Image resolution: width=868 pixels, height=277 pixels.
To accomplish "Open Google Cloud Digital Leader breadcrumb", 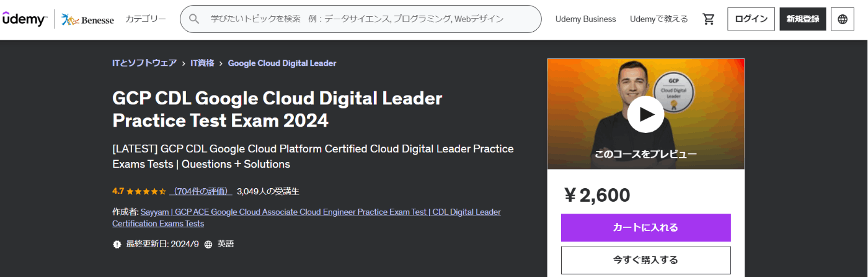I will coord(282,63).
